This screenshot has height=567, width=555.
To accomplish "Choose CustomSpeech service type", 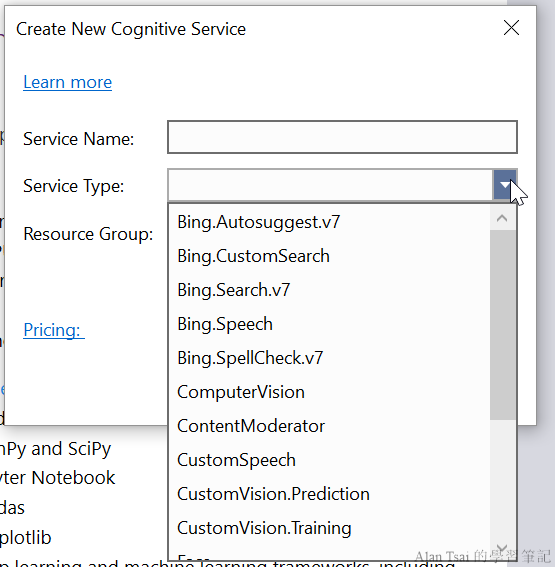I will (329, 460).
